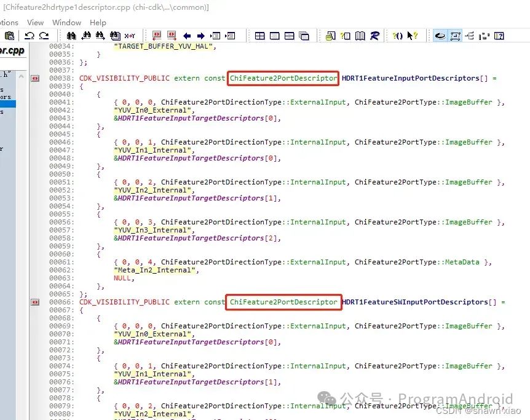The width and height of the screenshot is (530, 420).
Task: Go to next link with red right-arrow icon
Action: (172, 36)
